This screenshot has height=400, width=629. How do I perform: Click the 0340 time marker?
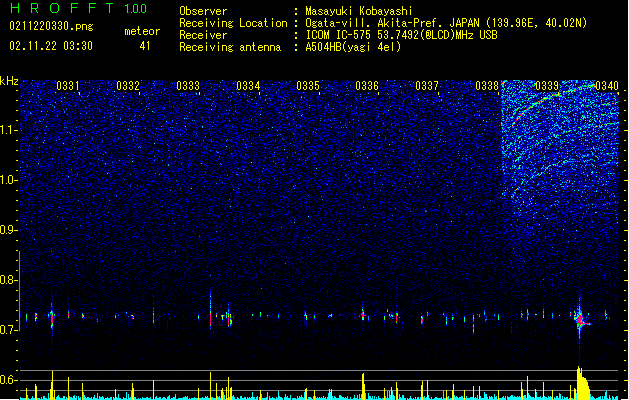(607, 86)
